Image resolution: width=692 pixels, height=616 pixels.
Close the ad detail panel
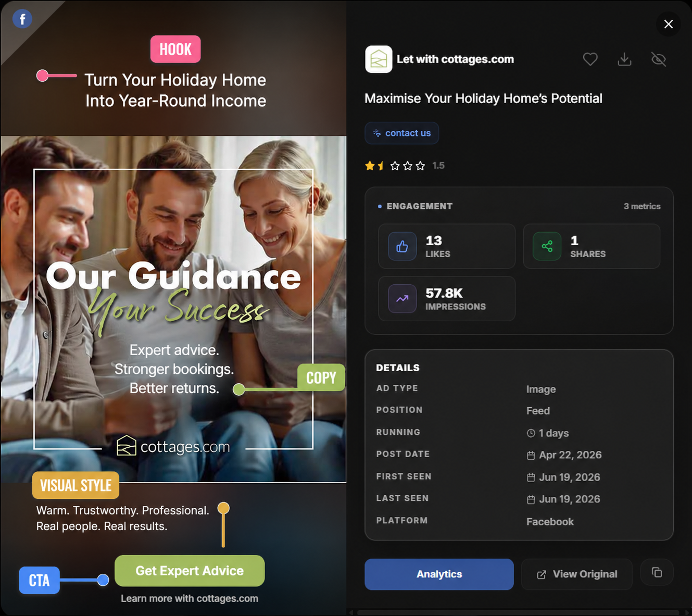click(669, 24)
